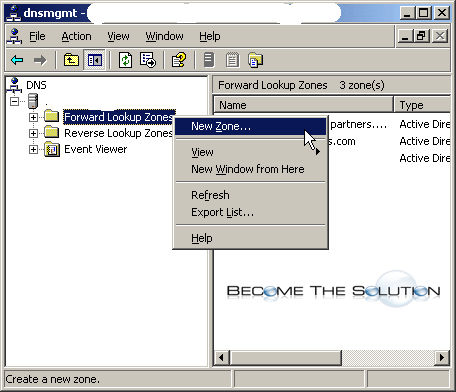Select the zone row ending in s.com
The height and width of the screenshot is (392, 456).
(342, 141)
